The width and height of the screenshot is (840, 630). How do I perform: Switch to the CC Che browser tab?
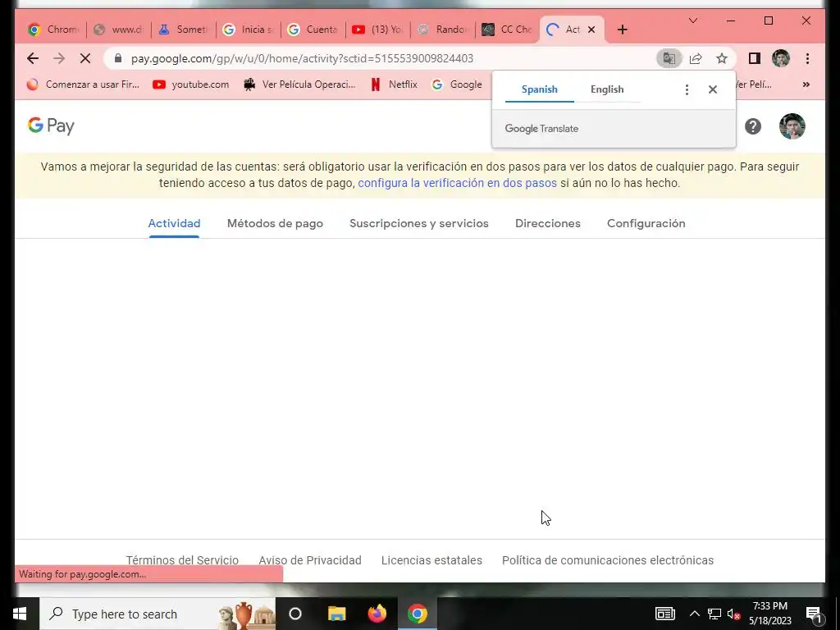point(508,30)
